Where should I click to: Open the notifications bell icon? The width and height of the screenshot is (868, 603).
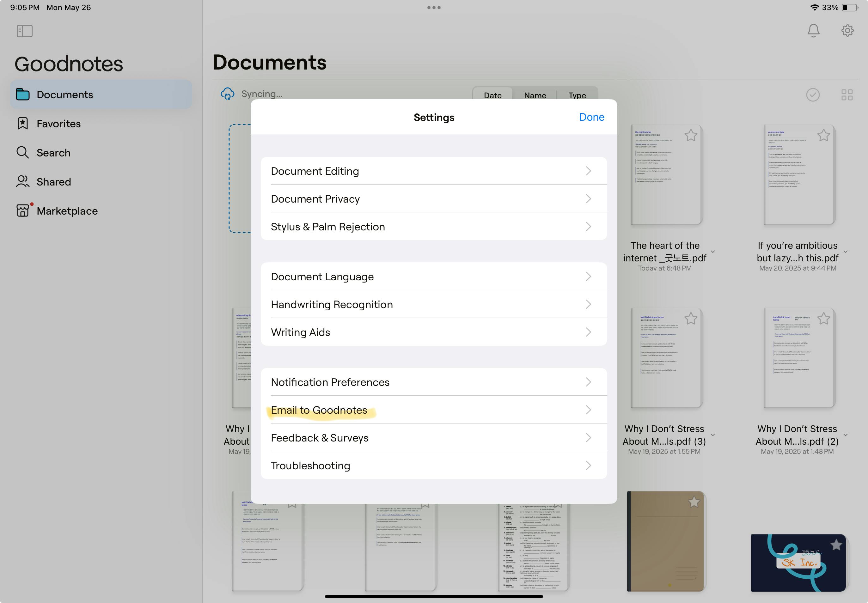813,31
